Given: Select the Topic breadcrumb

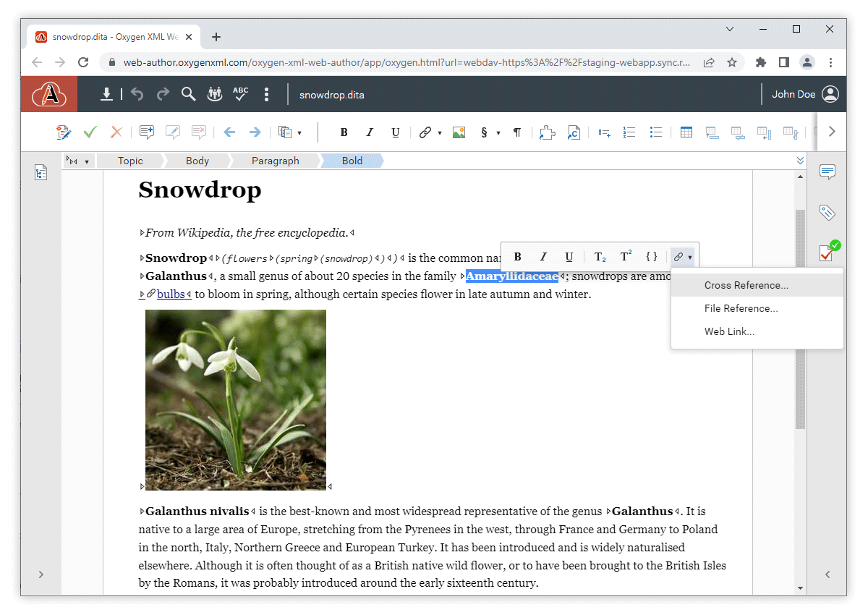Looking at the screenshot, I should pos(130,161).
